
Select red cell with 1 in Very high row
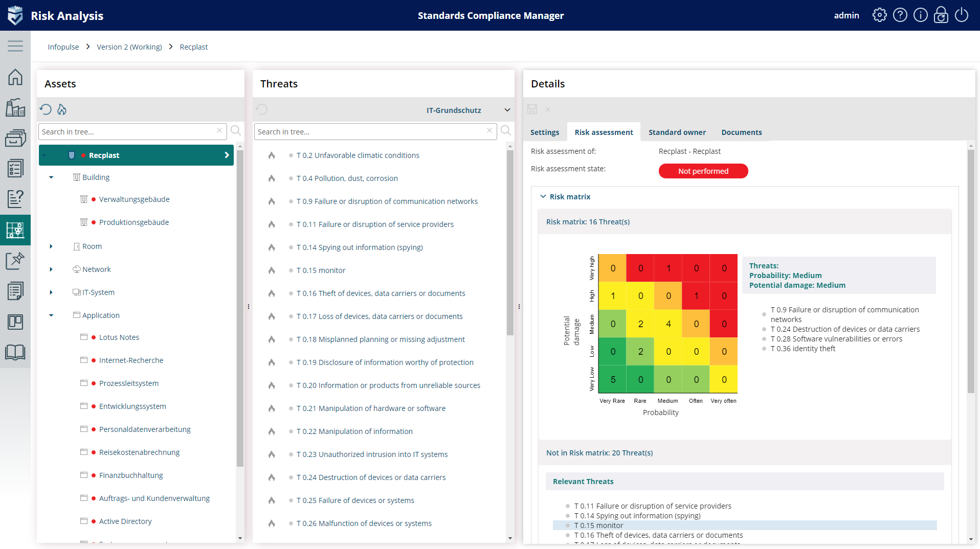(x=669, y=268)
